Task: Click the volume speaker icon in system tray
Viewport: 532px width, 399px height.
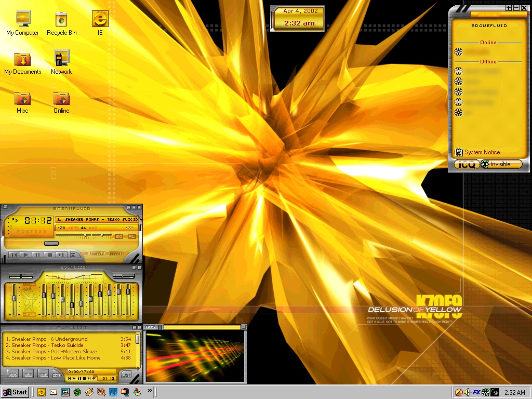Action: pos(467,392)
